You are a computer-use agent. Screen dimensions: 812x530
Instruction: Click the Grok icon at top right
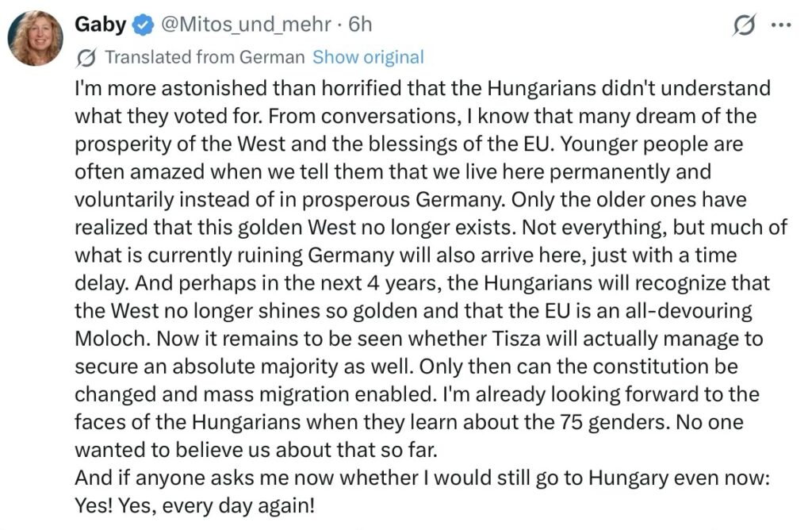pos(744,25)
